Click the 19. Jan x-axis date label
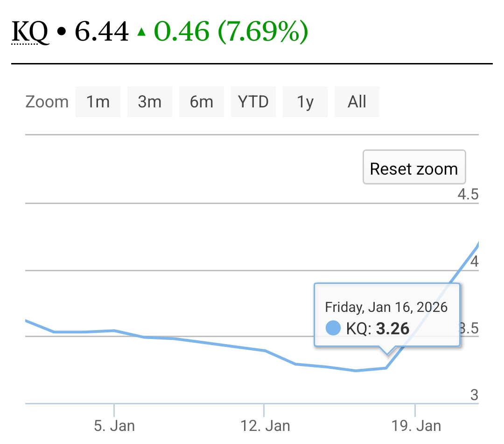 click(415, 426)
